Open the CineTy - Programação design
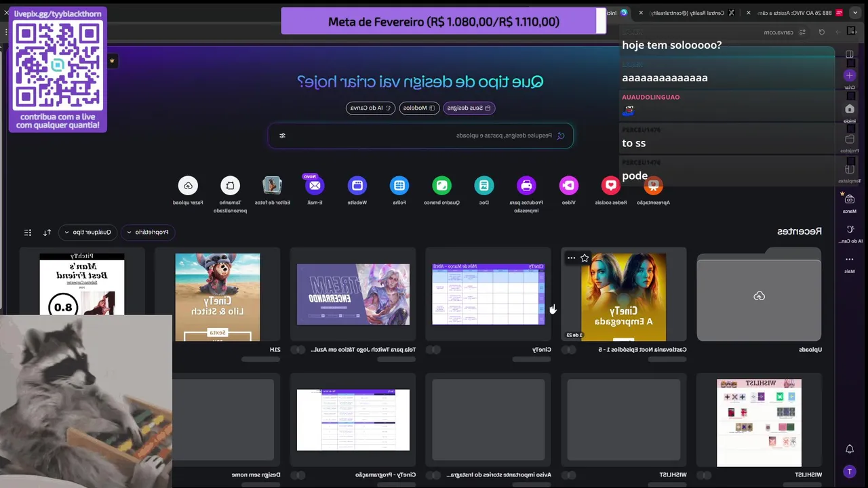This screenshot has height=488, width=868. pyautogui.click(x=353, y=420)
